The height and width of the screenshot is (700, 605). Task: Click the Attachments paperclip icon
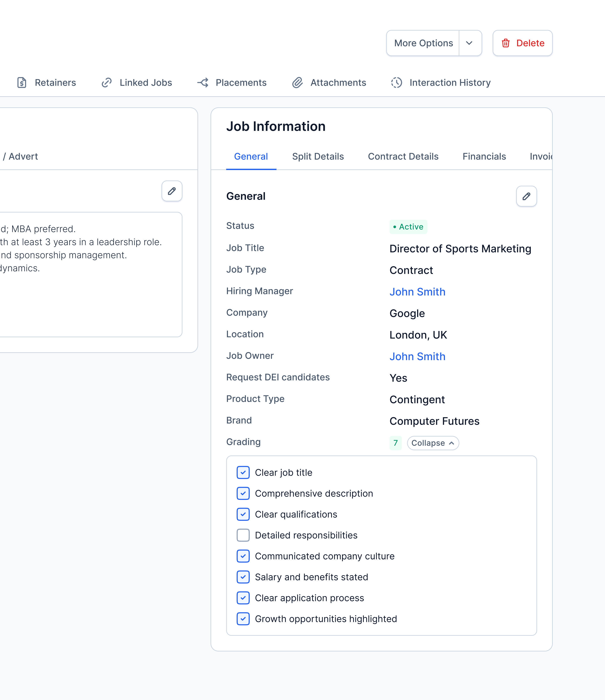pos(298,83)
